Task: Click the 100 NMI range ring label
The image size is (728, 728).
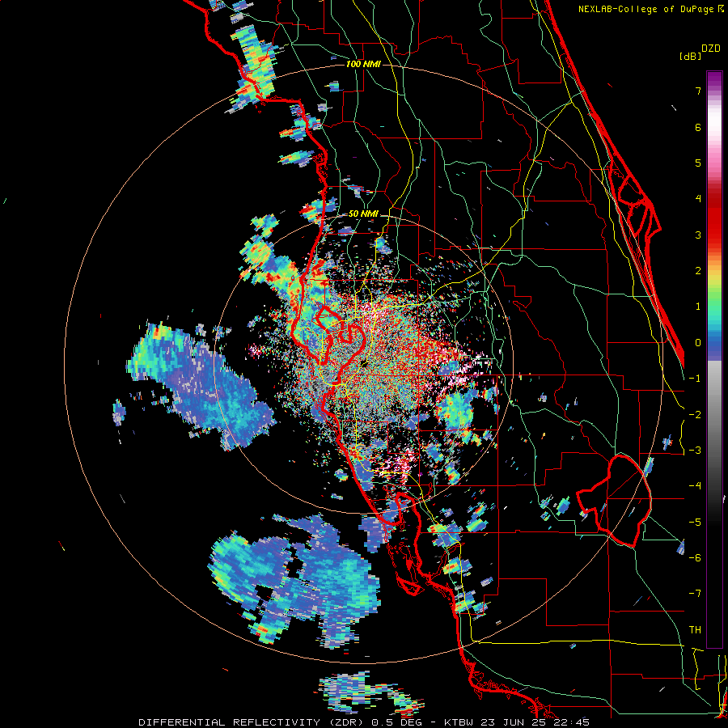Action: [363, 64]
